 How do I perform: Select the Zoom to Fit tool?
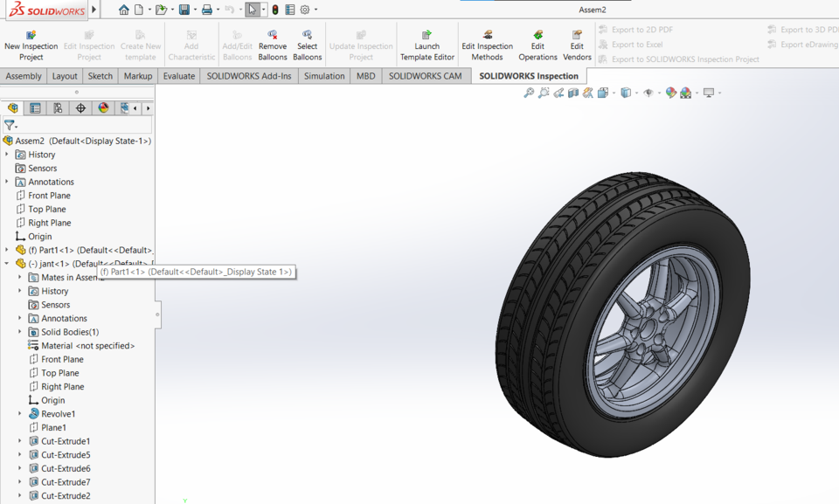(x=528, y=92)
